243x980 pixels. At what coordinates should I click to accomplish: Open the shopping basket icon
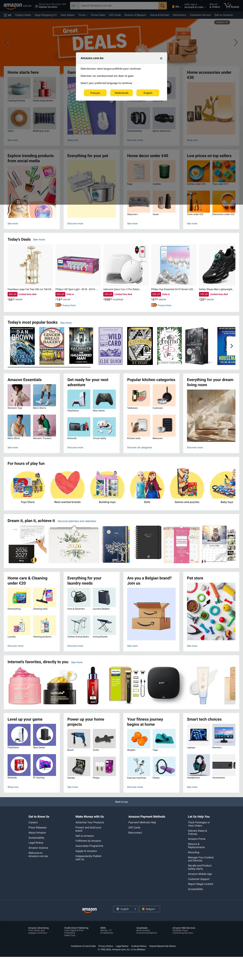[232, 6]
